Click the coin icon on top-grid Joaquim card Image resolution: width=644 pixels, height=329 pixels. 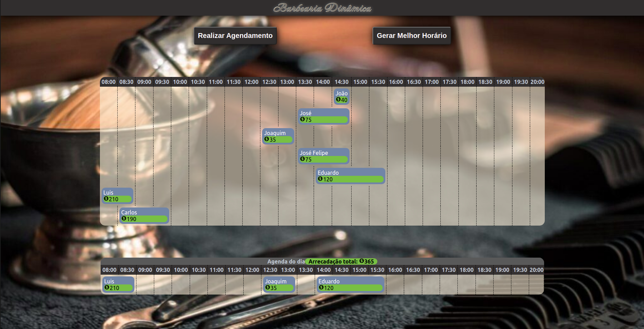(267, 139)
